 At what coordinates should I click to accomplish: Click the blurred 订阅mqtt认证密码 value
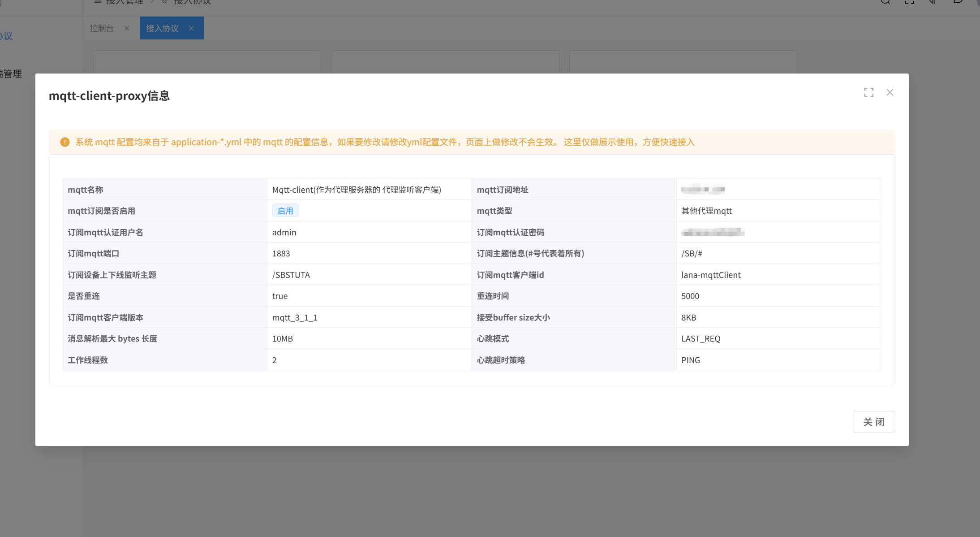point(713,232)
